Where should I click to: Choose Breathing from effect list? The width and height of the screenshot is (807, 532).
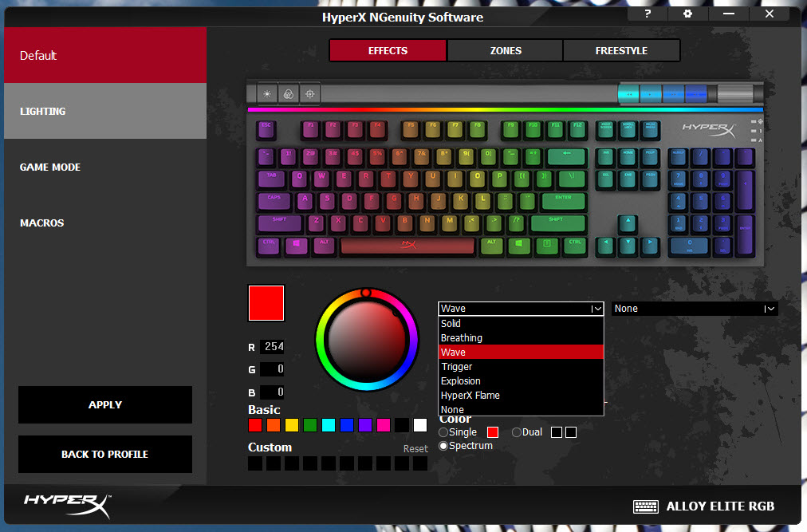[521, 338]
